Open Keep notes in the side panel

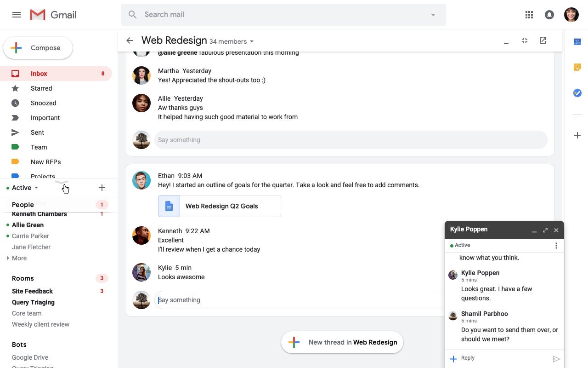pyautogui.click(x=577, y=67)
